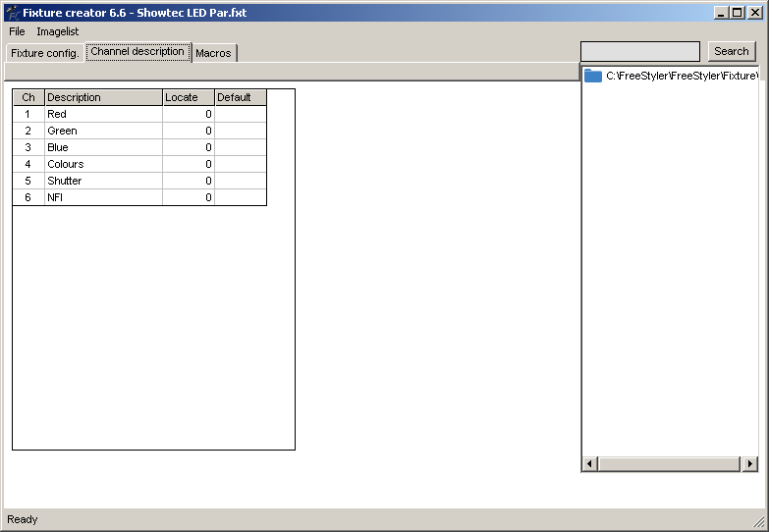769x532 pixels.
Task: Switch to the Fixture config. tab
Action: tap(44, 53)
